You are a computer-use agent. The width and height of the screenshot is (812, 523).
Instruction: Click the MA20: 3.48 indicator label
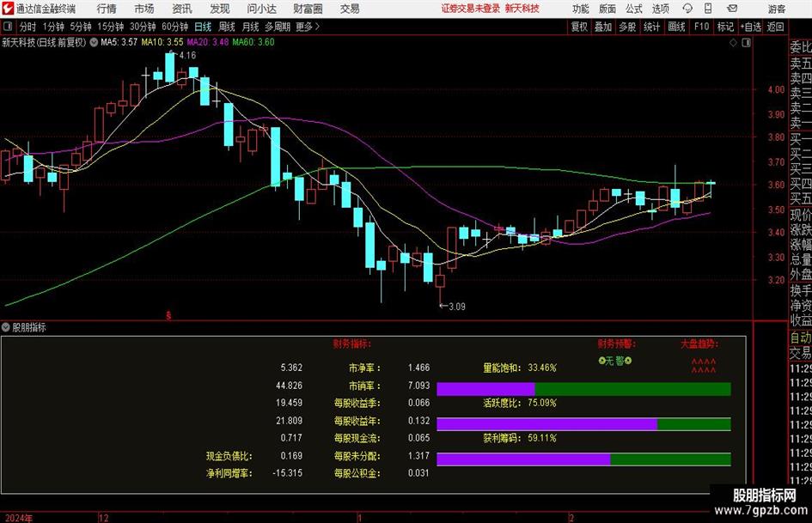point(208,42)
